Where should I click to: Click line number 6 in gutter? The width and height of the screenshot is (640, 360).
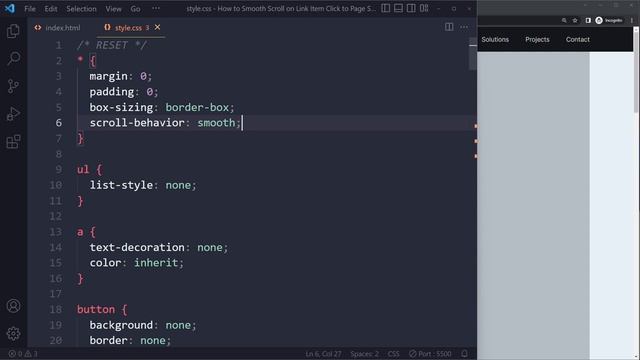coord(58,123)
